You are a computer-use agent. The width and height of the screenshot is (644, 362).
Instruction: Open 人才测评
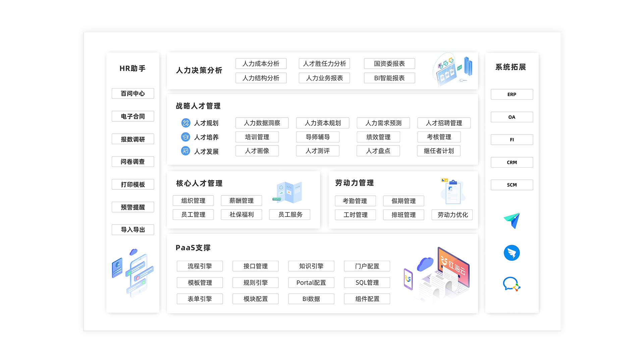click(x=318, y=151)
